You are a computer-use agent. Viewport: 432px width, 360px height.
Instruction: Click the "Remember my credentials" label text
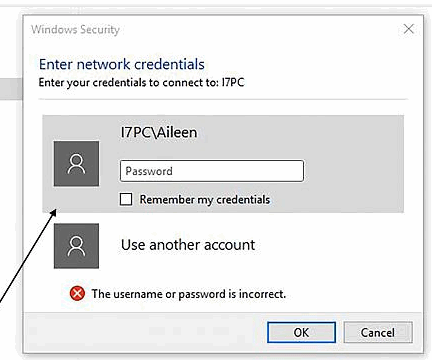coord(205,200)
